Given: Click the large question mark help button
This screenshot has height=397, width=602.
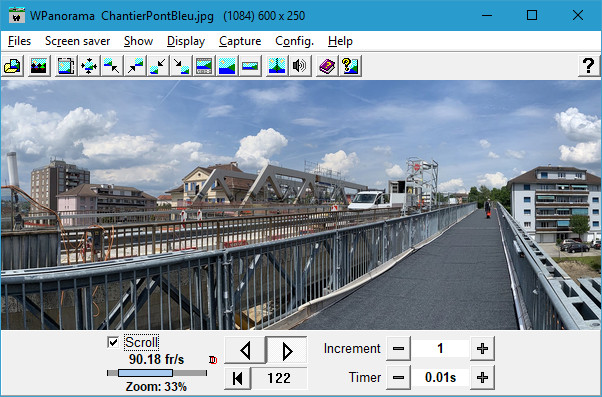Looking at the screenshot, I should [589, 66].
